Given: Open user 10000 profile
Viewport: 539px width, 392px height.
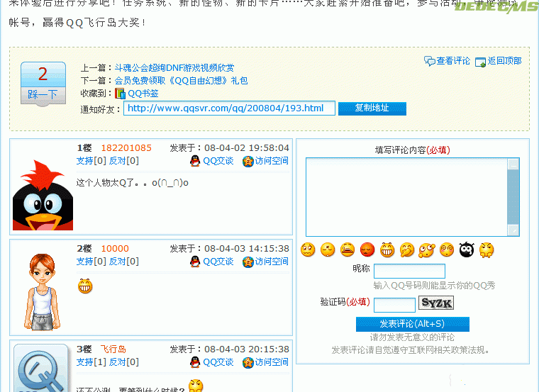Looking at the screenshot, I should (115, 249).
